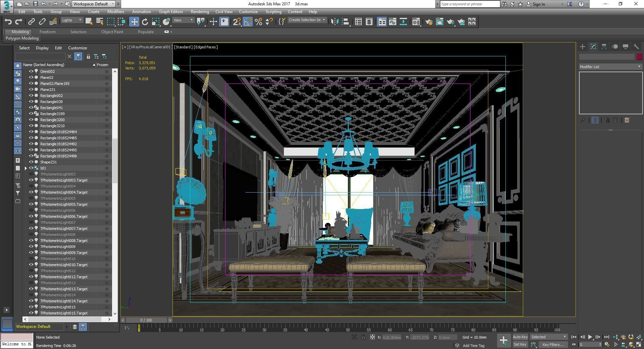
Task: Click the Mirror tool icon
Action: tap(335, 22)
